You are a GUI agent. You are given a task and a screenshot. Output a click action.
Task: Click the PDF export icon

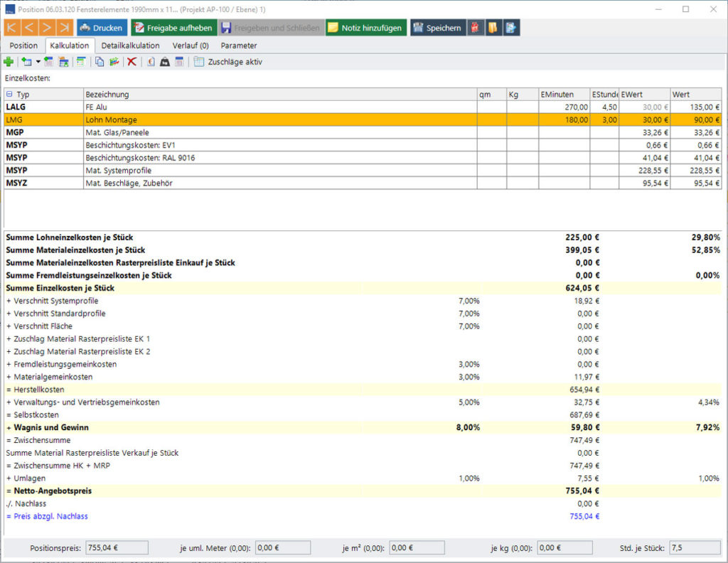475,28
